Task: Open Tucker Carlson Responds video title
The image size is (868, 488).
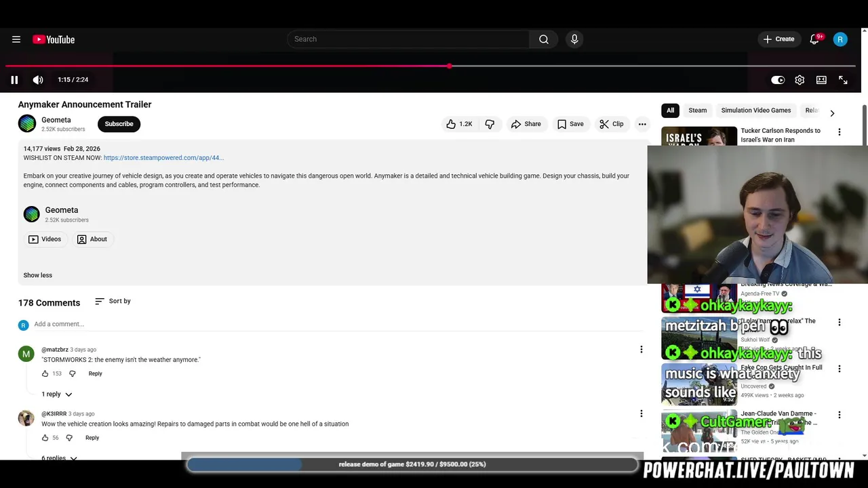Action: pos(781,135)
